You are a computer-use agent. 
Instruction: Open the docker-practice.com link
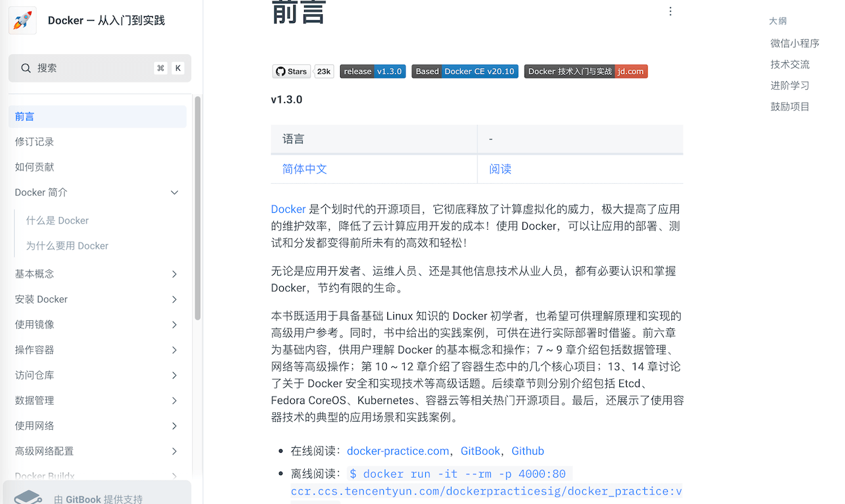(397, 451)
